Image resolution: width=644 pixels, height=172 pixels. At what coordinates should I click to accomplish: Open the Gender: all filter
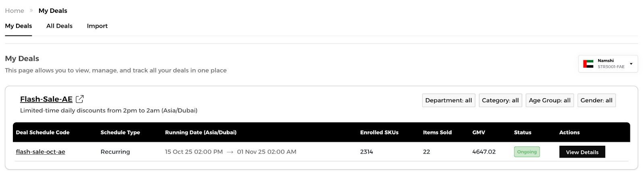(x=597, y=100)
